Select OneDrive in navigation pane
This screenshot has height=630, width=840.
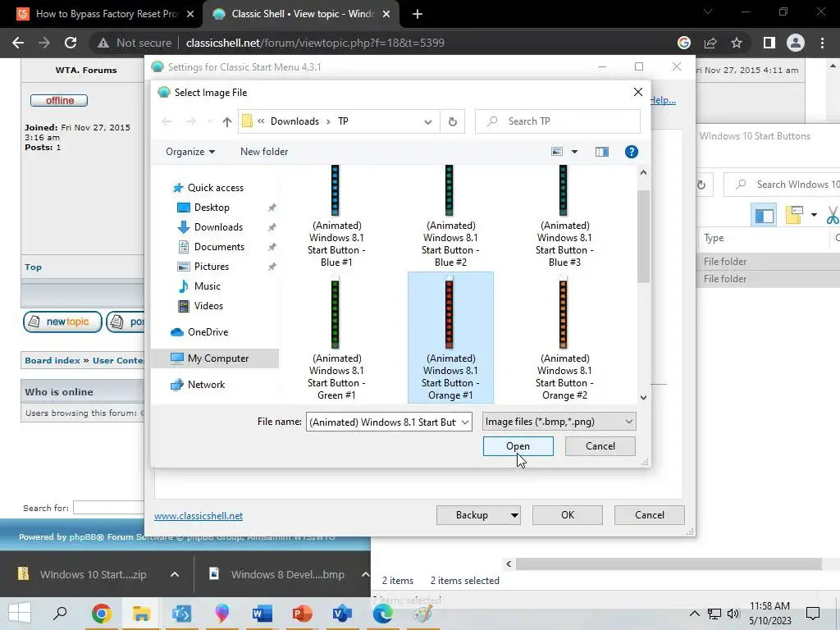pos(208,332)
